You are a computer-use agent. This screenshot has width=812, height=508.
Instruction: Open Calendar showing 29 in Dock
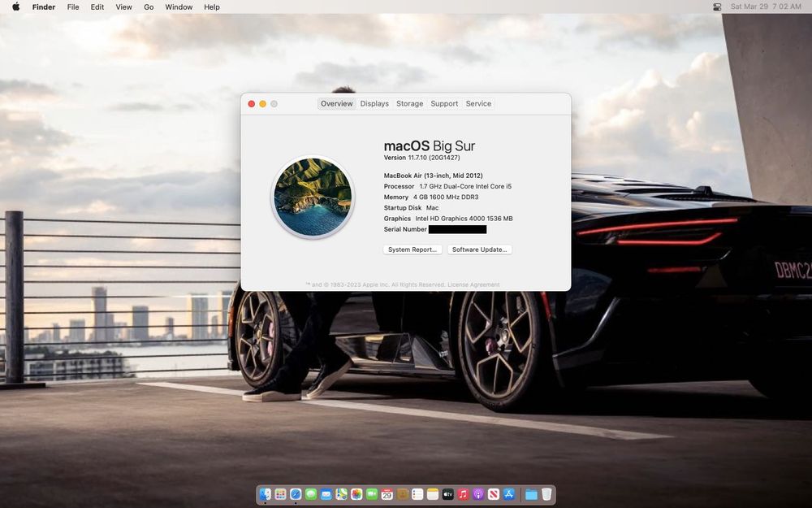387,494
